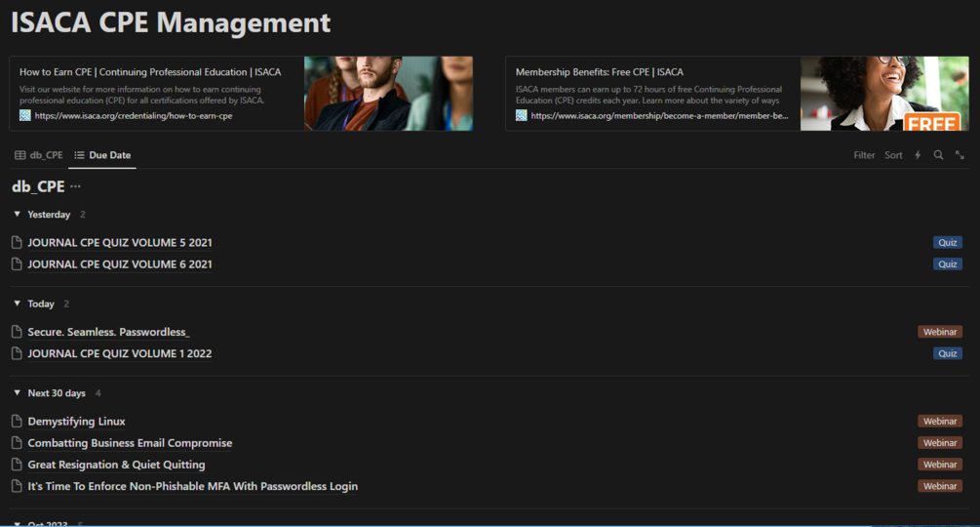Open It's Time To Enforce Non-Phishable MFA page
The image size is (980, 527).
tap(192, 486)
